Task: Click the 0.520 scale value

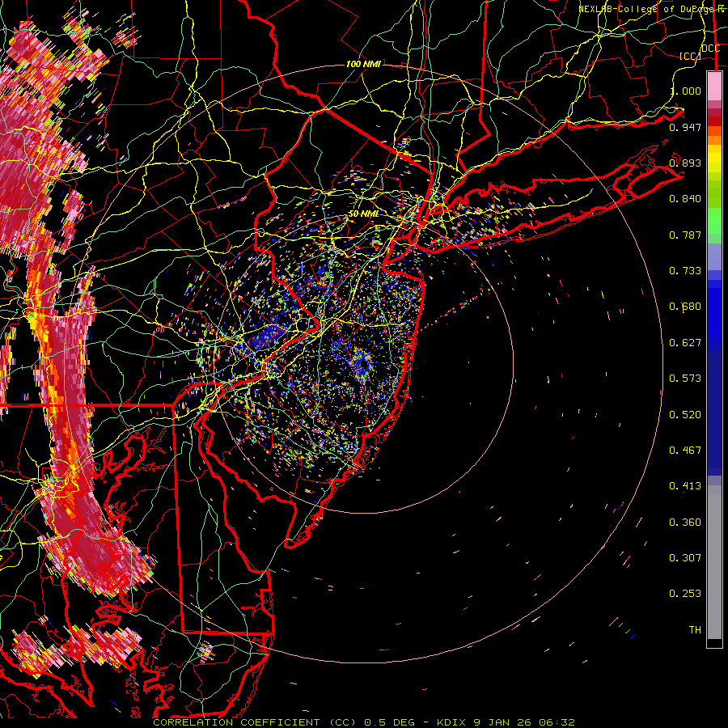Action: (x=685, y=415)
